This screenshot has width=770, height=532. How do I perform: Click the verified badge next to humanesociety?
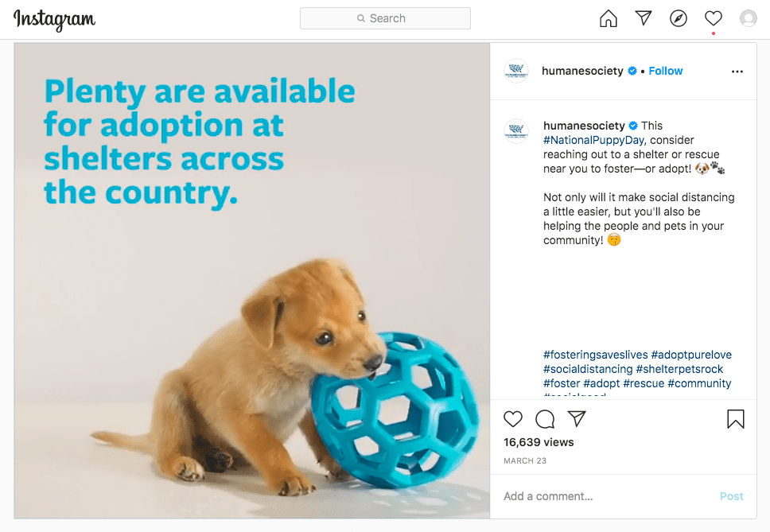click(632, 71)
